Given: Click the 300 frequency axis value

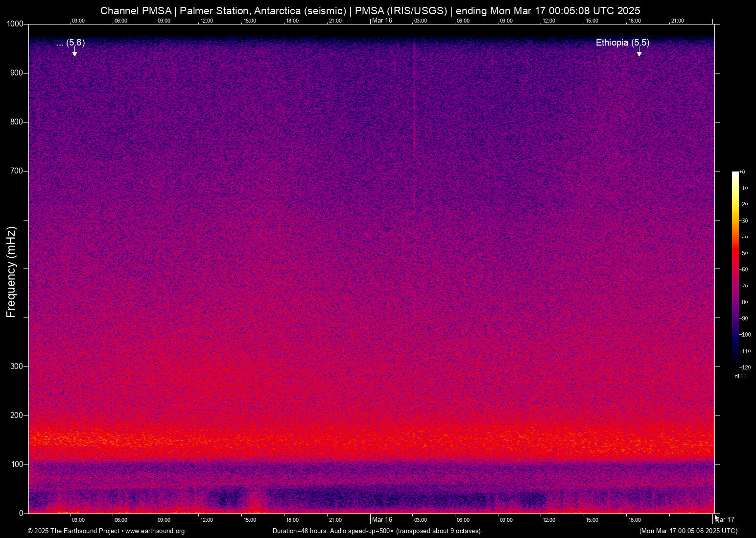Looking at the screenshot, I should [17, 367].
